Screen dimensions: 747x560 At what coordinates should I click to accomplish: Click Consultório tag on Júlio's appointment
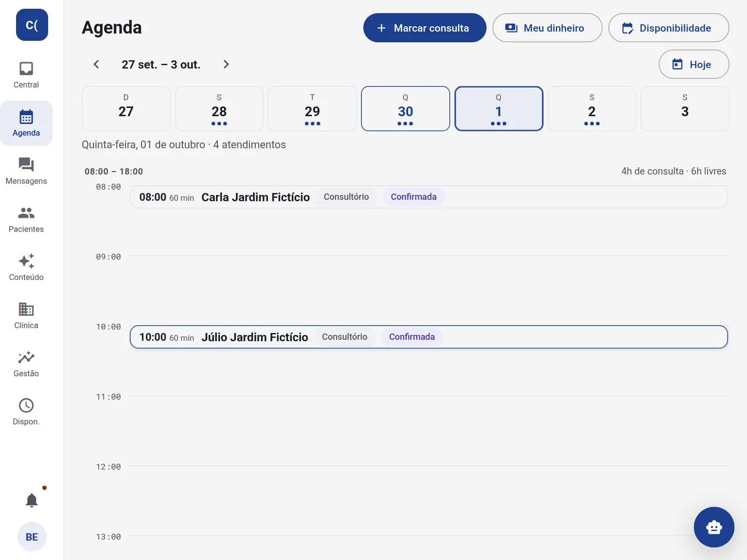[x=345, y=337]
